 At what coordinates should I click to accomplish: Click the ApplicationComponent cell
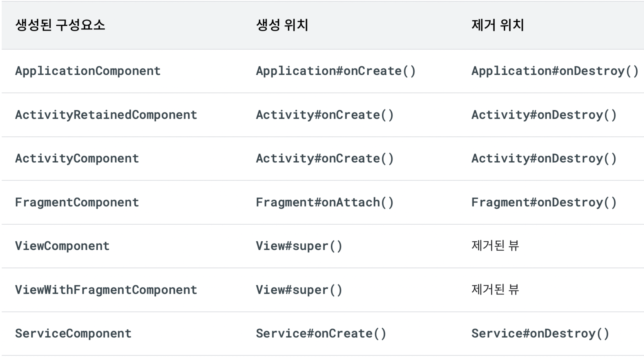coord(88,71)
